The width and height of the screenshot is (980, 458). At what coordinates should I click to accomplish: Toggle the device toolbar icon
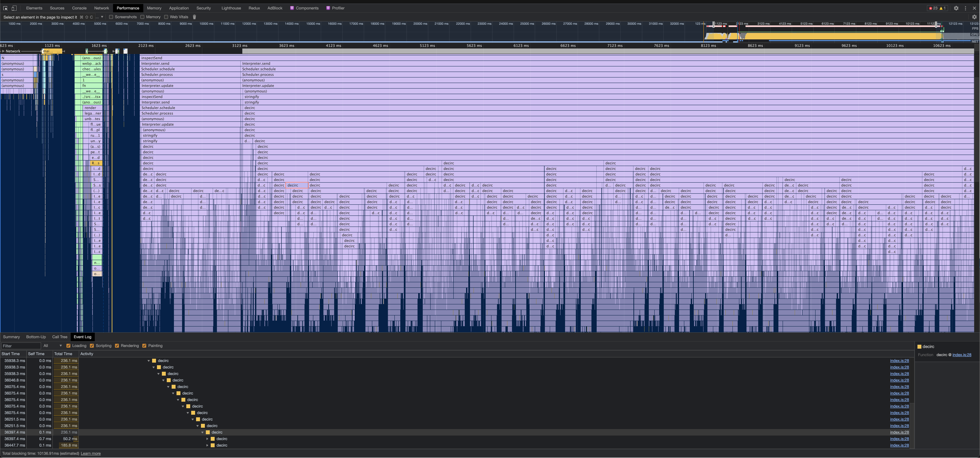(14, 8)
